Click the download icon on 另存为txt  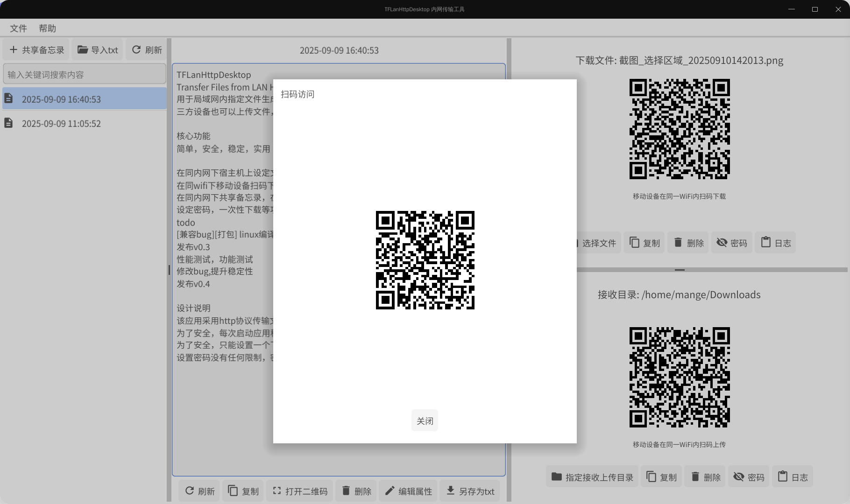[451, 490]
